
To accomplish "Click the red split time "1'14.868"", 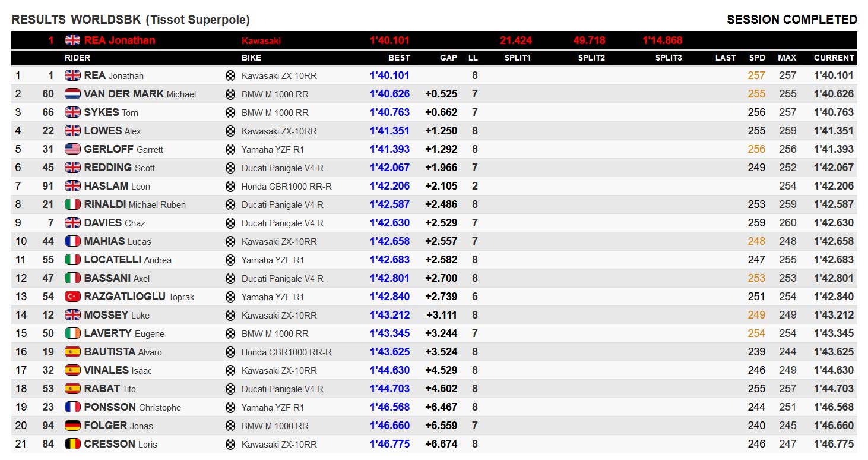I will click(x=663, y=40).
